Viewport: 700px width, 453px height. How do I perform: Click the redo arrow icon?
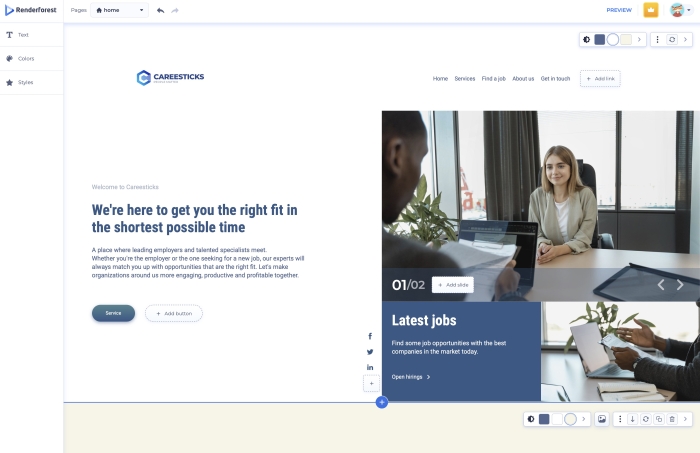[175, 10]
